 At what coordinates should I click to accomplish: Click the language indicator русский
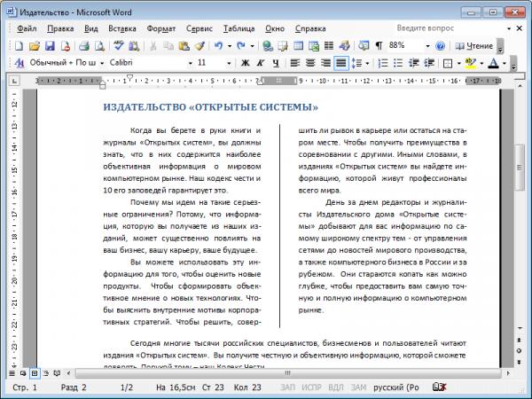coord(396,387)
